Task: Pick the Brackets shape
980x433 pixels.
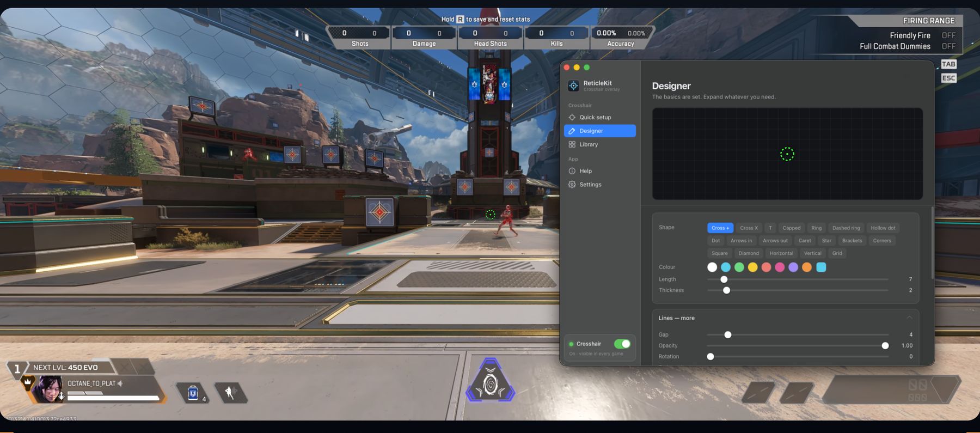Action: [852, 241]
